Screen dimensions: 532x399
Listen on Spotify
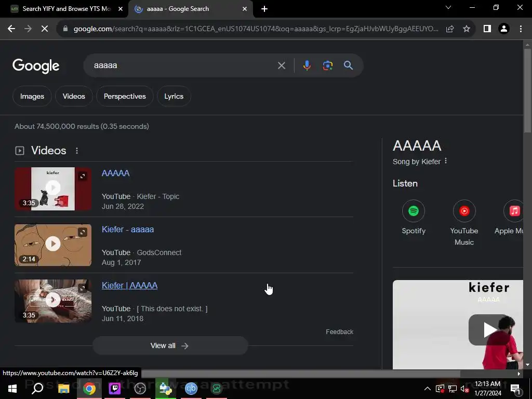pos(413,218)
